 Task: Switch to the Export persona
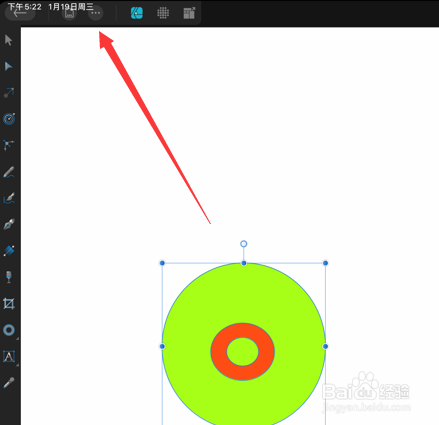[189, 13]
